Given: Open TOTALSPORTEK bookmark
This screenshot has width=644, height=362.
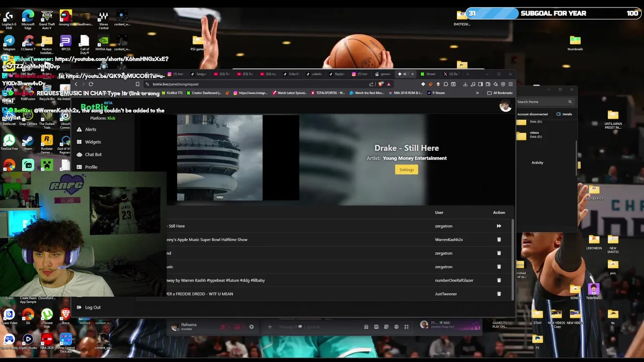Looking at the screenshot, I should pos(328,93).
